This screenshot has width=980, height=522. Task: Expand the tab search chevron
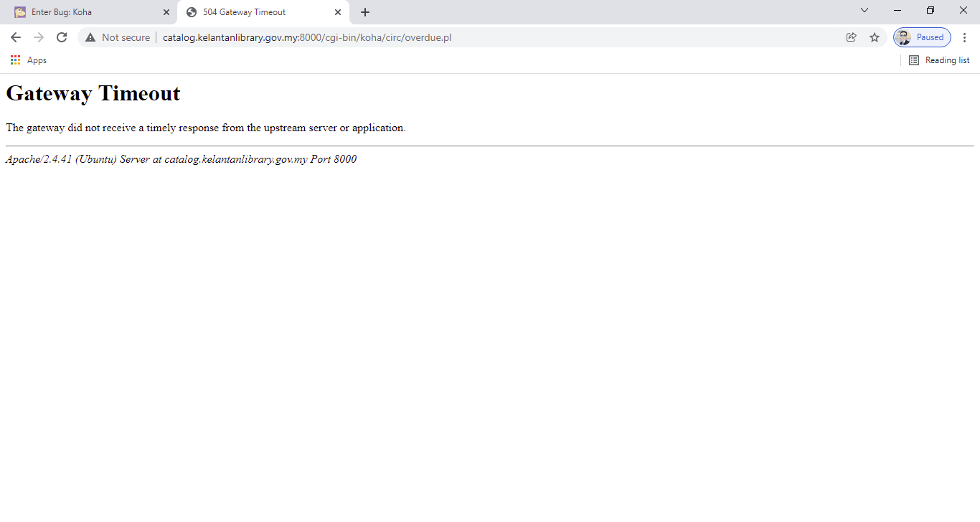(x=864, y=10)
